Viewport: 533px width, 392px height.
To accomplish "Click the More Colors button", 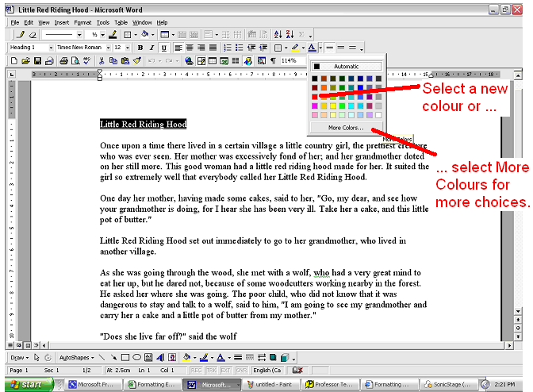I will (346, 128).
